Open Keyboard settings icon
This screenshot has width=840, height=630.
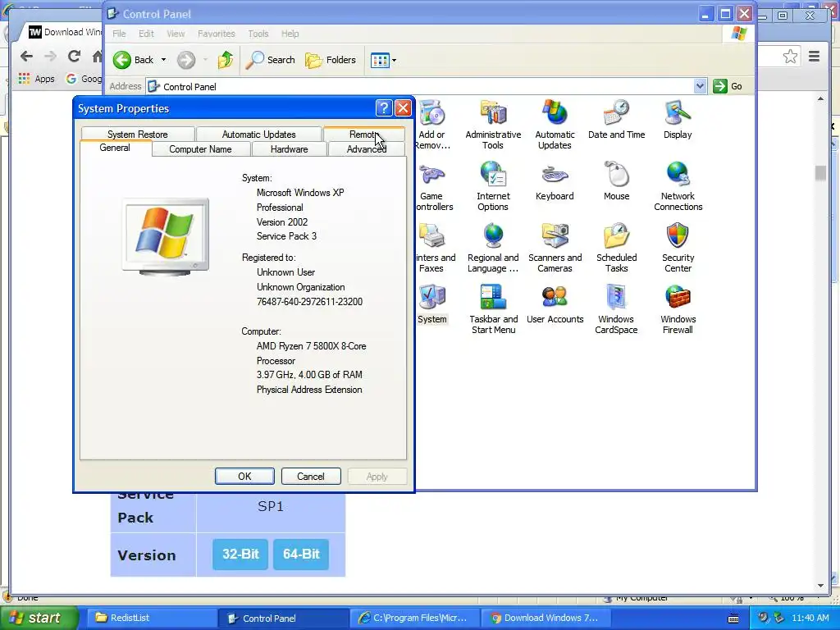coord(555,180)
